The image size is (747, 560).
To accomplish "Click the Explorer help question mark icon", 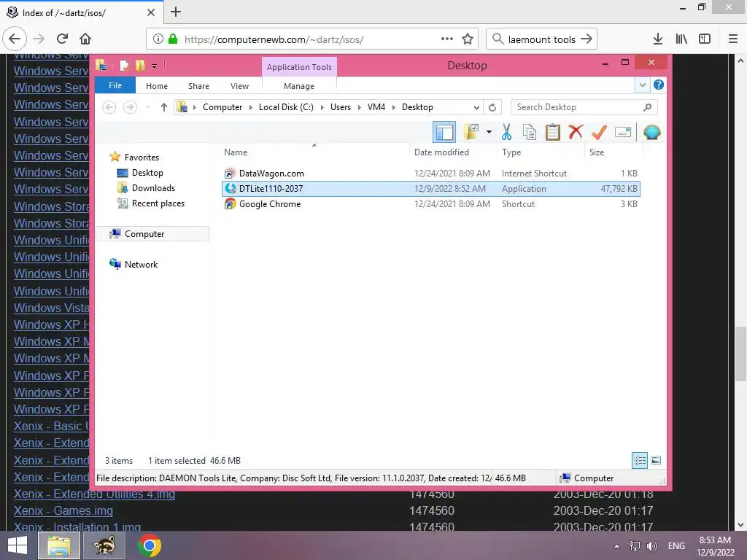I will 659,85.
